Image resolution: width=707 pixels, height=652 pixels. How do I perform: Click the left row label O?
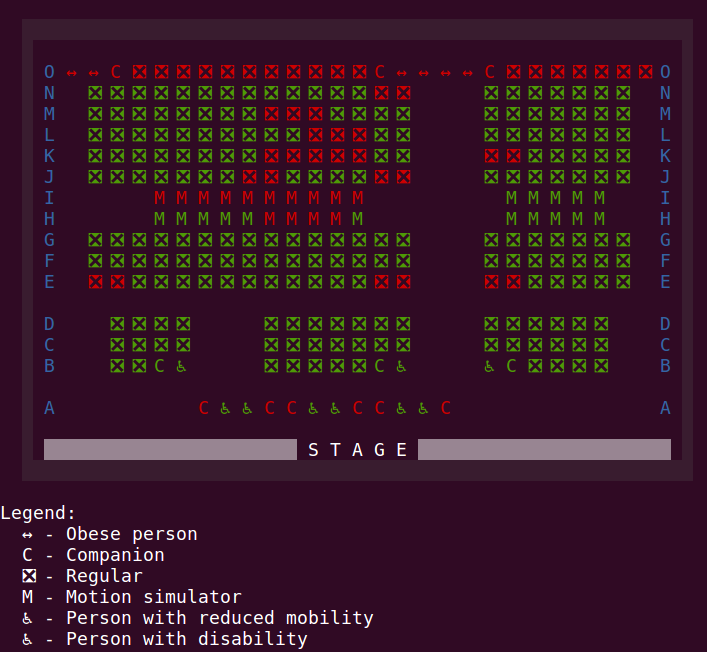coord(50,72)
